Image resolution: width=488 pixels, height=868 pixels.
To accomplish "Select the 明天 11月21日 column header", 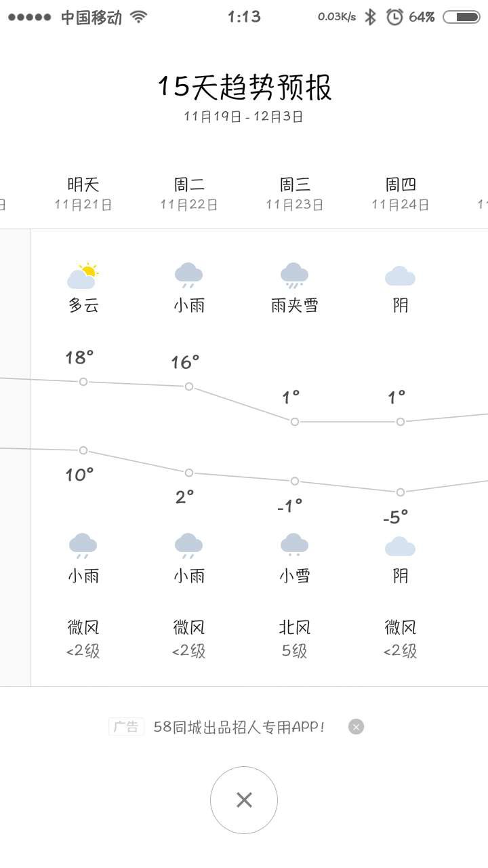I will [x=83, y=194].
